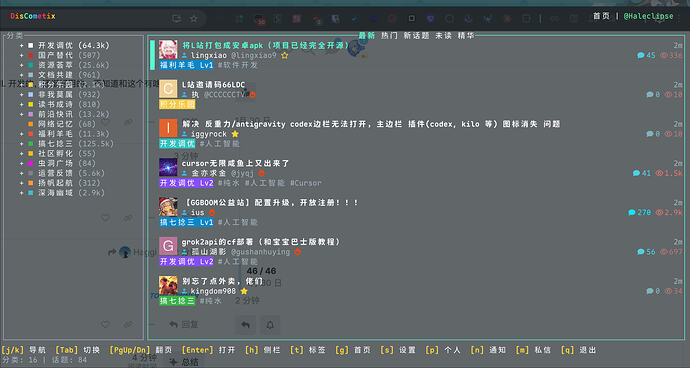Click the bookmark star in browser address bar
The height and width of the screenshot is (368, 690).
tap(194, 18)
